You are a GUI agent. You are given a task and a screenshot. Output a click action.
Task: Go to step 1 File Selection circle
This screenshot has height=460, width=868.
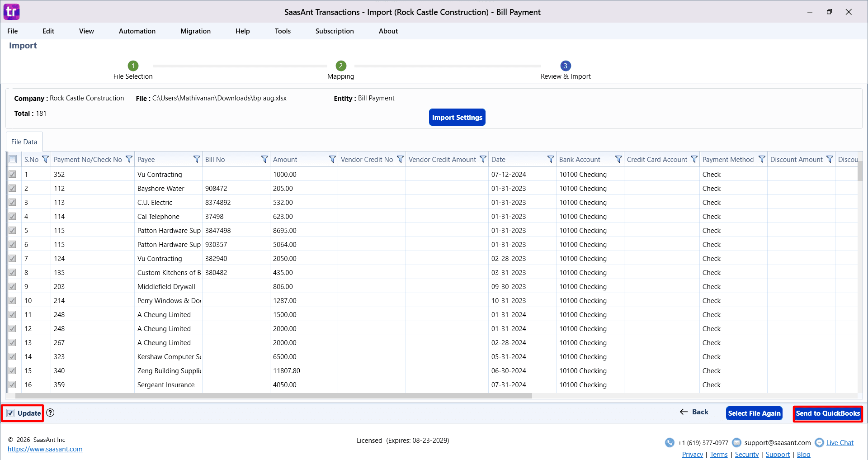coord(133,66)
